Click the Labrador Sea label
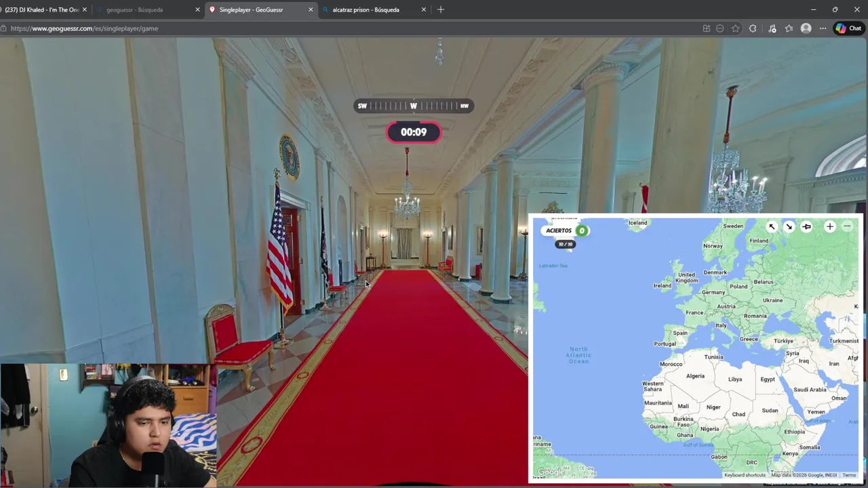Screen dimensions: 868x488 (x=553, y=266)
